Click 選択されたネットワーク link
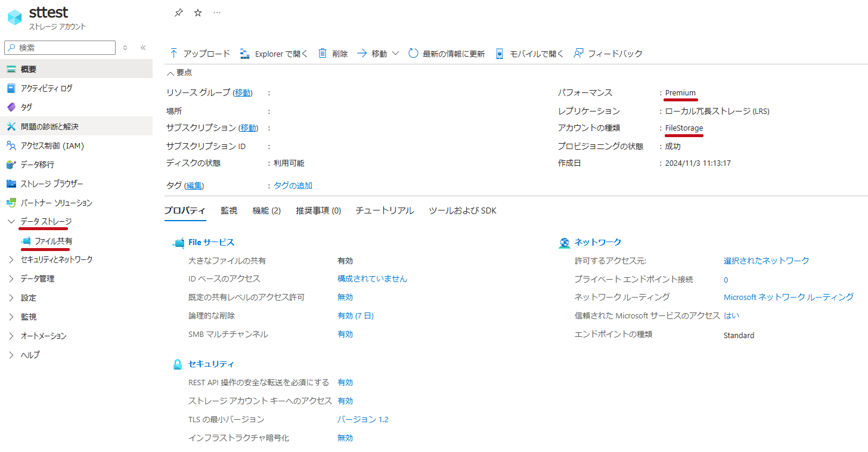Screen dimensions: 868x452 (767, 261)
